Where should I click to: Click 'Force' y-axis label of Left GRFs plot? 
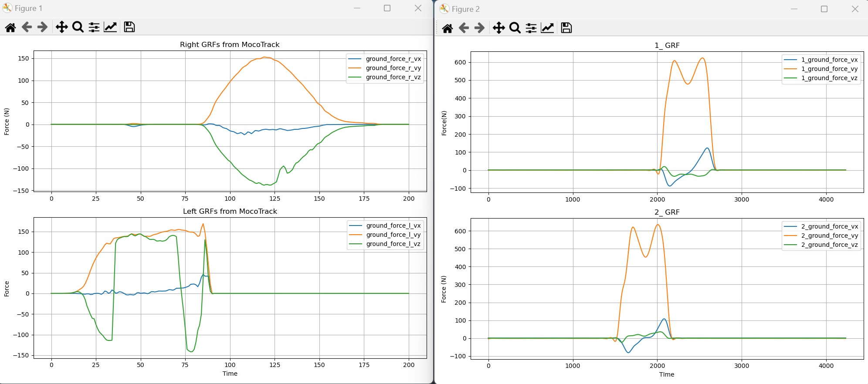pos(7,289)
